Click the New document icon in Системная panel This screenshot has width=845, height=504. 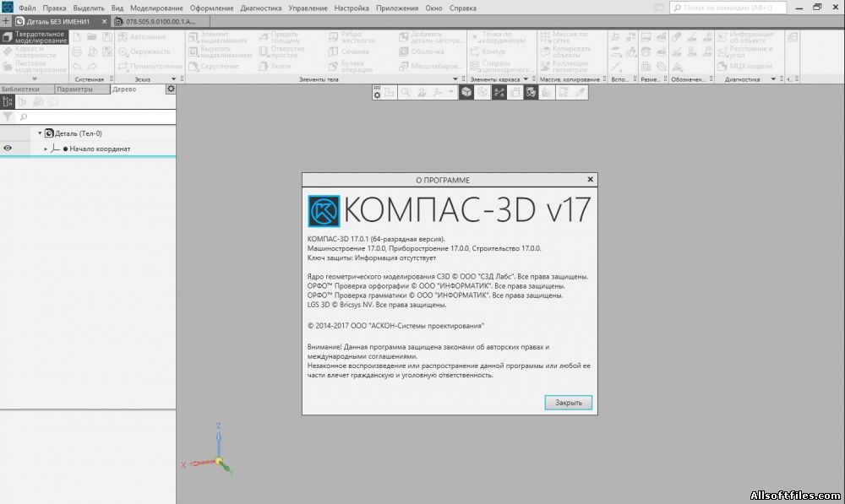click(x=77, y=36)
